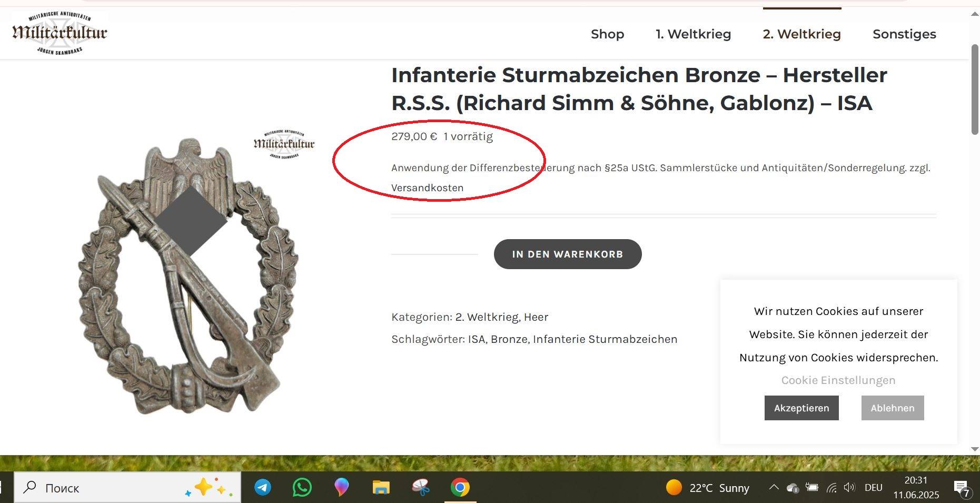980x503 pixels.
Task: Show hidden system tray icons
Action: tap(774, 487)
